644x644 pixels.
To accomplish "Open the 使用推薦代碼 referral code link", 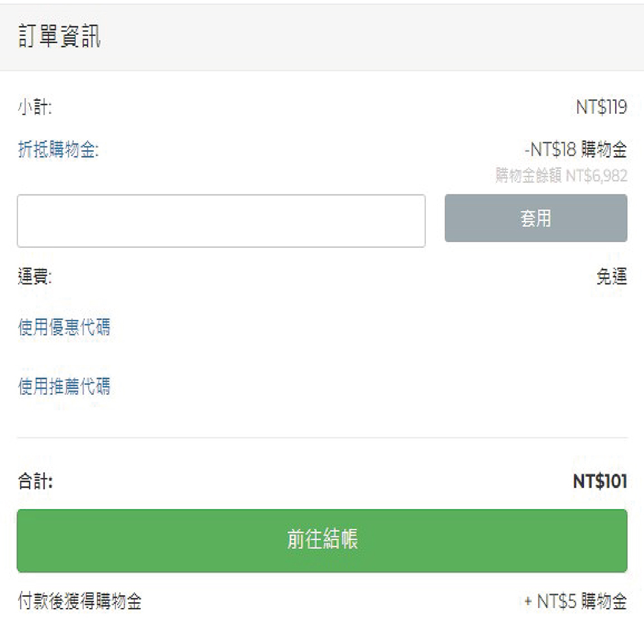I will tap(64, 386).
